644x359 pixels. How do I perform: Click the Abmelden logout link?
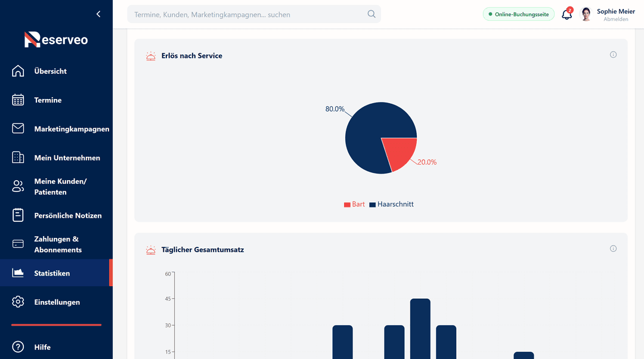pyautogui.click(x=615, y=19)
